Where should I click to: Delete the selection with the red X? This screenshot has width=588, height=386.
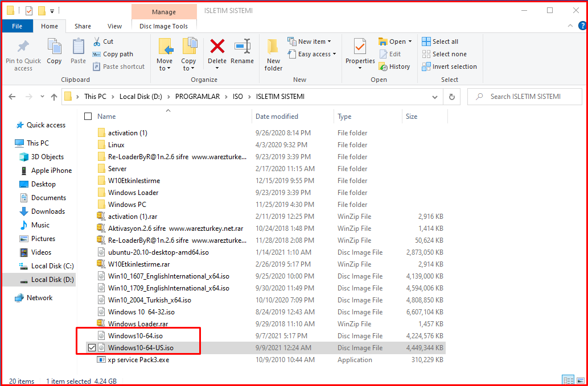pyautogui.click(x=217, y=47)
